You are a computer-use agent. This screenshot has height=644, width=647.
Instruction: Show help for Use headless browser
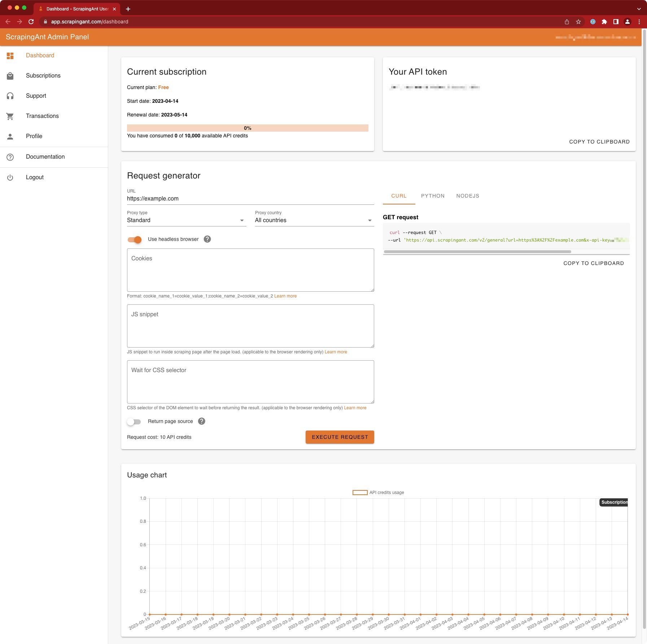(207, 239)
